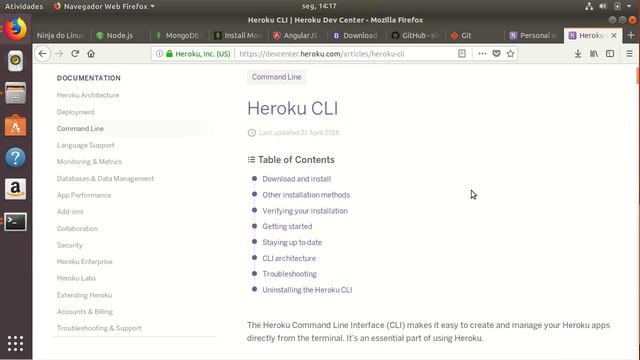Open the system menu arrow
Screen dimensions: 640x360
point(629,6)
